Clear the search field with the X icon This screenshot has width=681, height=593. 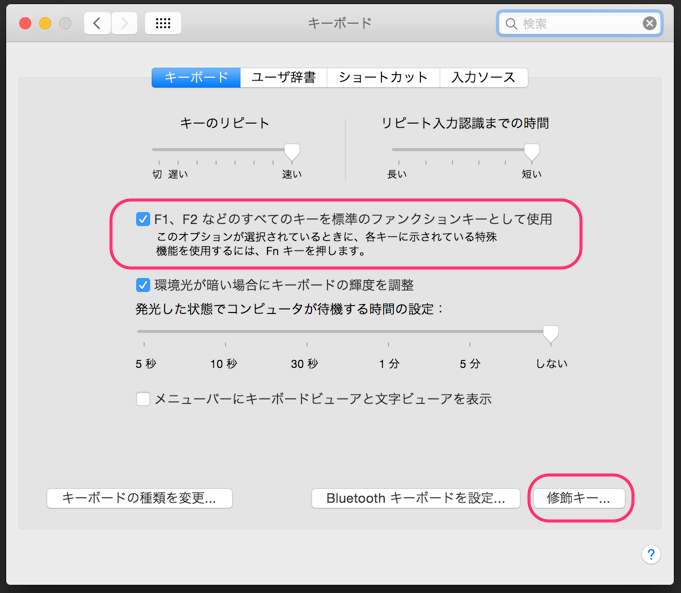pos(649,23)
